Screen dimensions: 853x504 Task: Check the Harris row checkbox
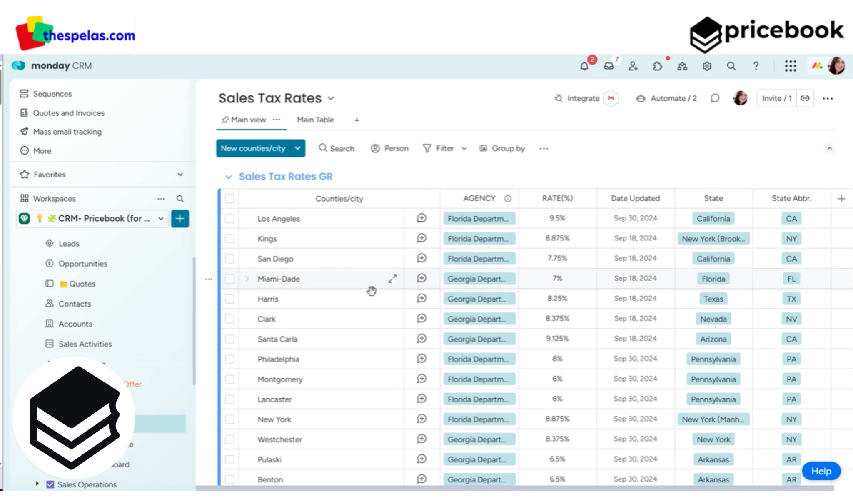tap(229, 299)
